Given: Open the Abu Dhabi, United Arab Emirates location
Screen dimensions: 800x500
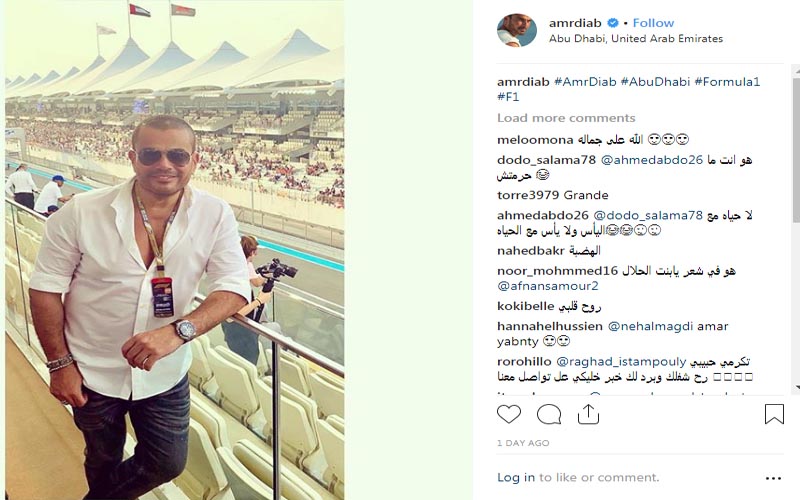Looking at the screenshot, I should coord(636,39).
